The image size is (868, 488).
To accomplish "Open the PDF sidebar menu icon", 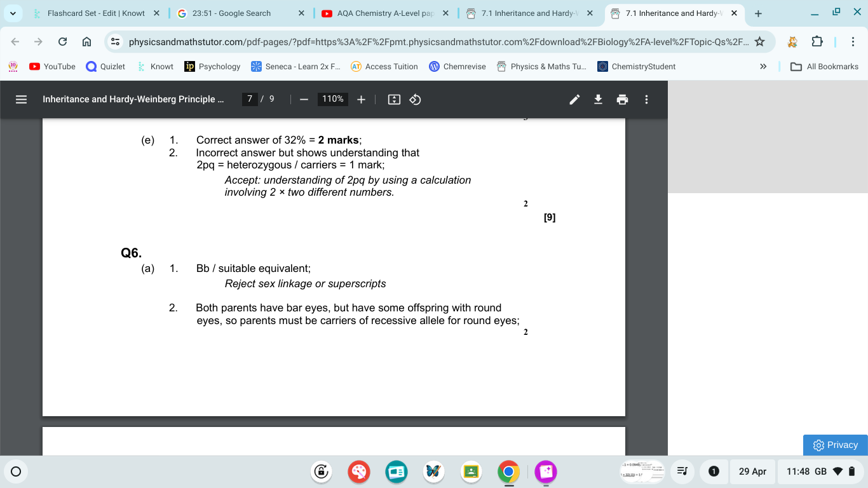I will (x=21, y=99).
